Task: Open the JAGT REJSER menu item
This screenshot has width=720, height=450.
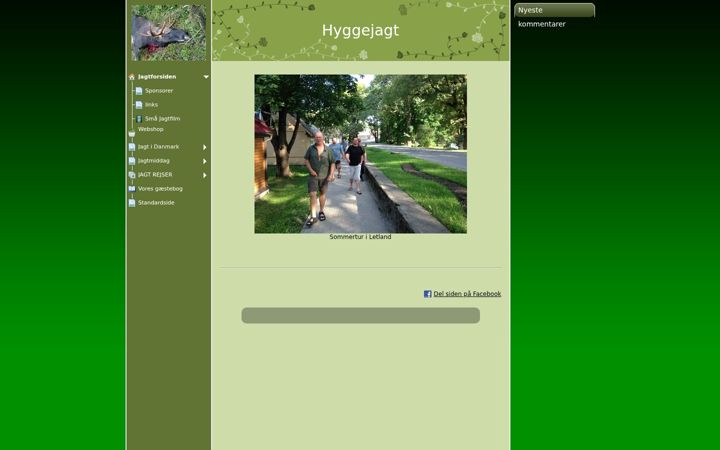Action: tap(155, 174)
